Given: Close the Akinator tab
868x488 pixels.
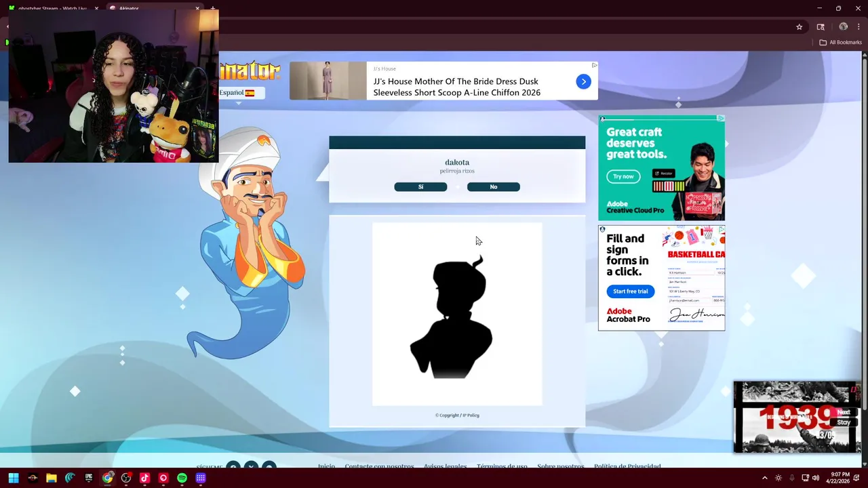Looking at the screenshot, I should (197, 8).
